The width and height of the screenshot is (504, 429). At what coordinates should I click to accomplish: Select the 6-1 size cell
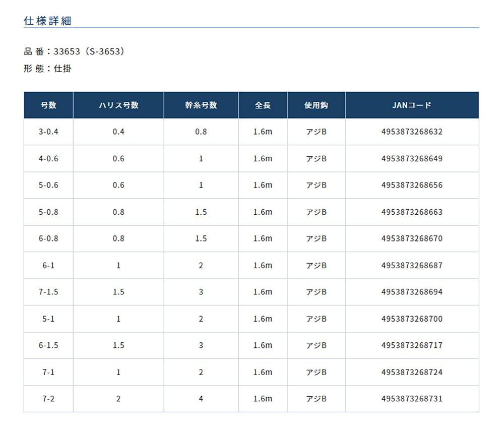tap(48, 265)
